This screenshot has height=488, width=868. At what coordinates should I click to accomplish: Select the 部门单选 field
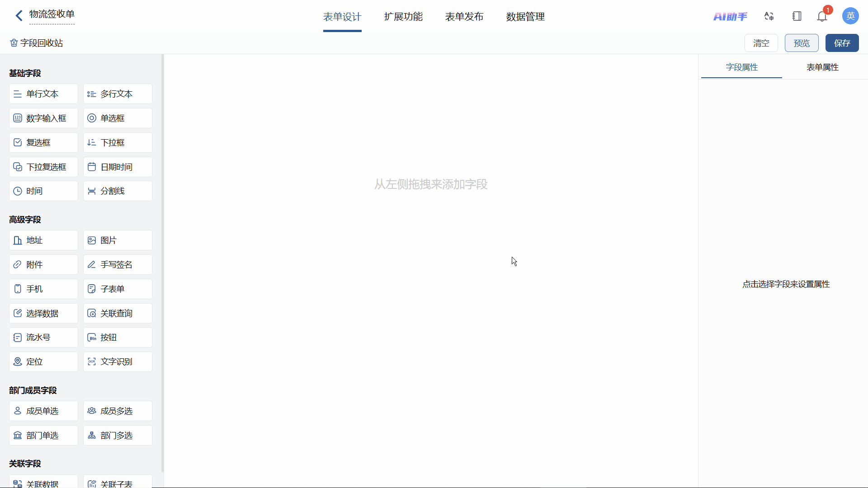[x=43, y=436]
